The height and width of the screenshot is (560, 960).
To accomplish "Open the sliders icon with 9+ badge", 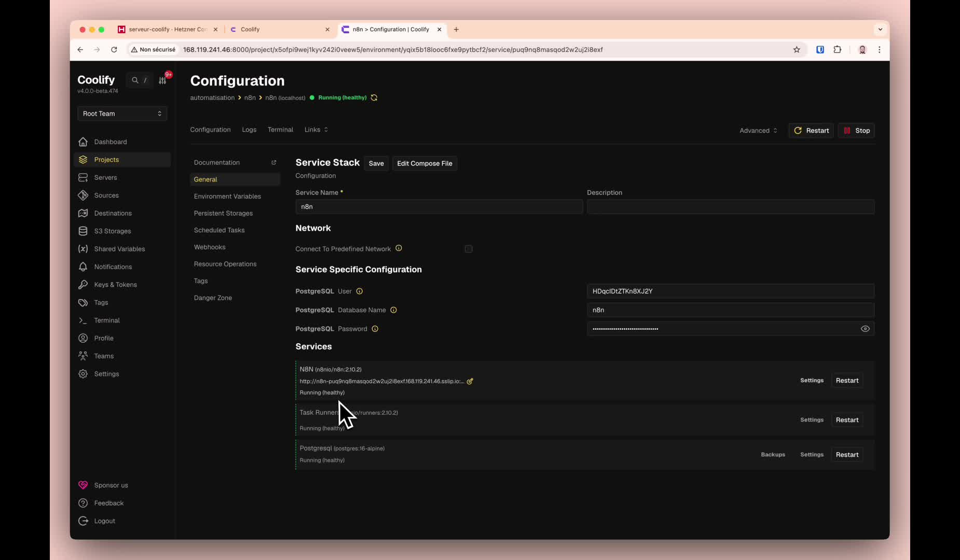I will click(x=163, y=80).
